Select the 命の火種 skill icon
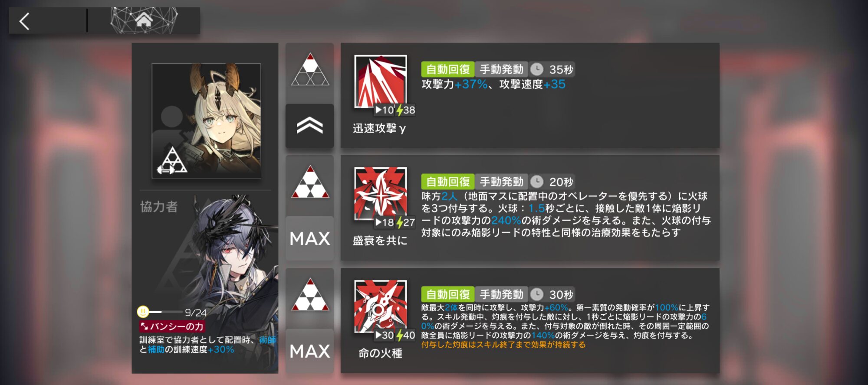868x385 pixels. (381, 307)
